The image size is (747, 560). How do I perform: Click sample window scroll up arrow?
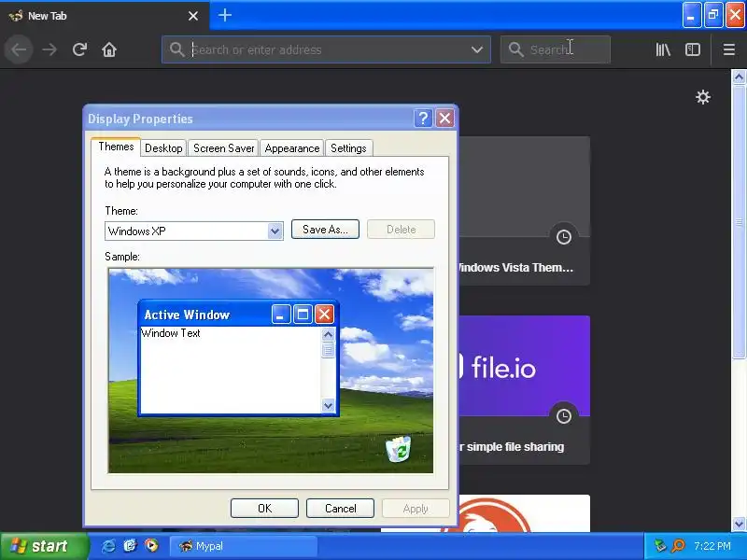[x=328, y=335]
